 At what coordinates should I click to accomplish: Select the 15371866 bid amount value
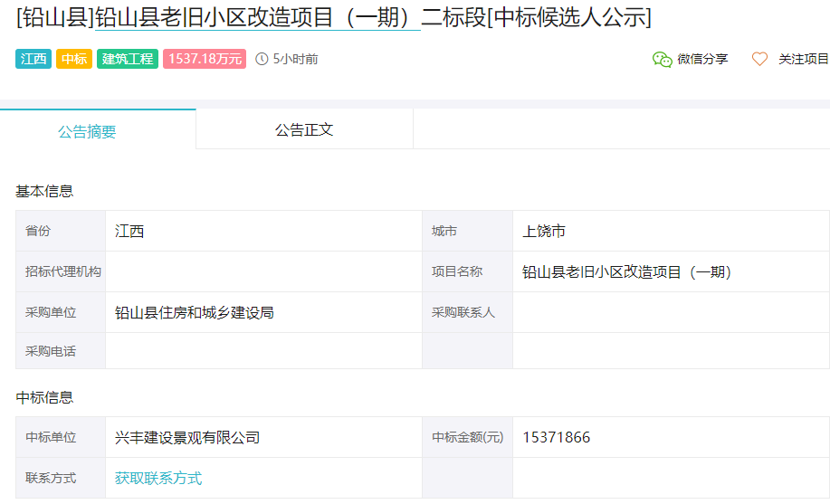pos(557,437)
